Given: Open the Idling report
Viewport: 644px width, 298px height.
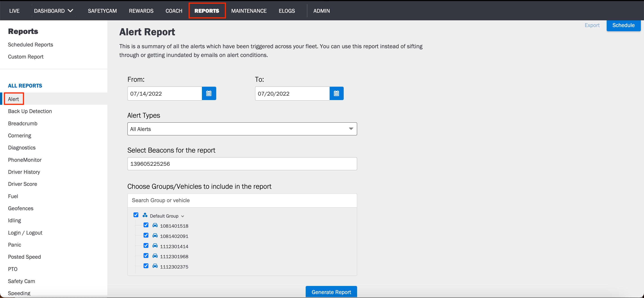Looking at the screenshot, I should [x=15, y=220].
